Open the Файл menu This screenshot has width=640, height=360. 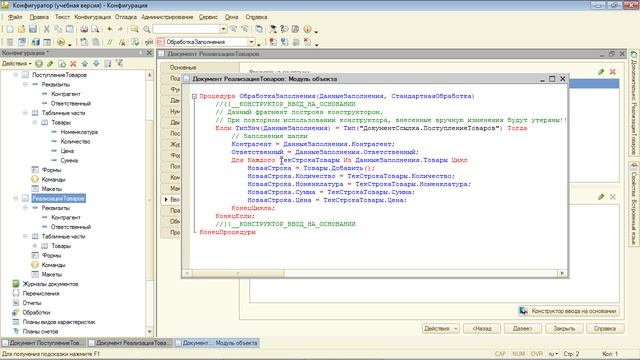point(15,17)
